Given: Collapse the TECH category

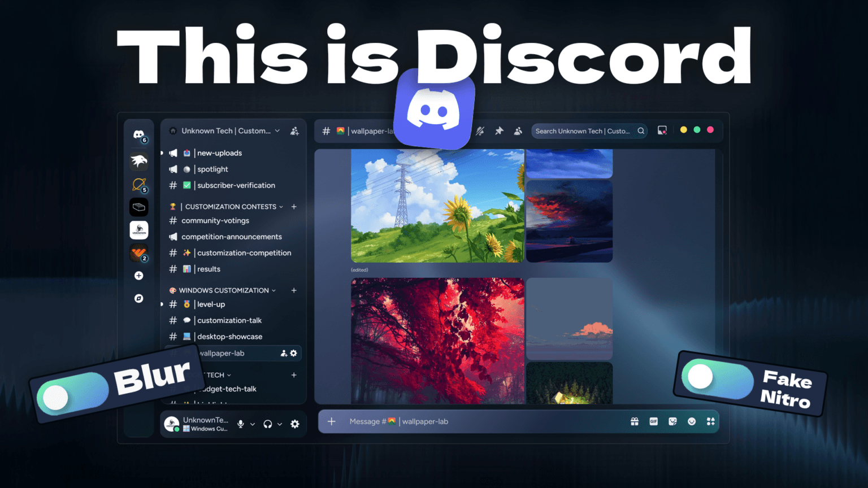Looking at the screenshot, I should click(219, 375).
